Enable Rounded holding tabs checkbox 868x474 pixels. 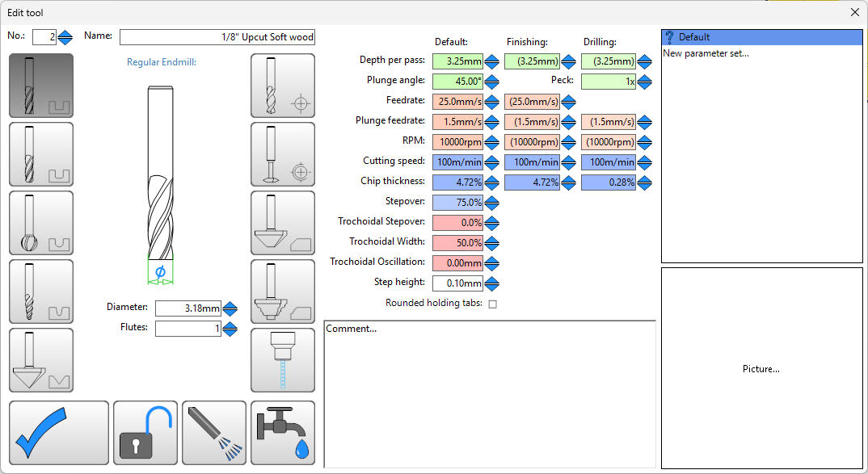tap(493, 304)
